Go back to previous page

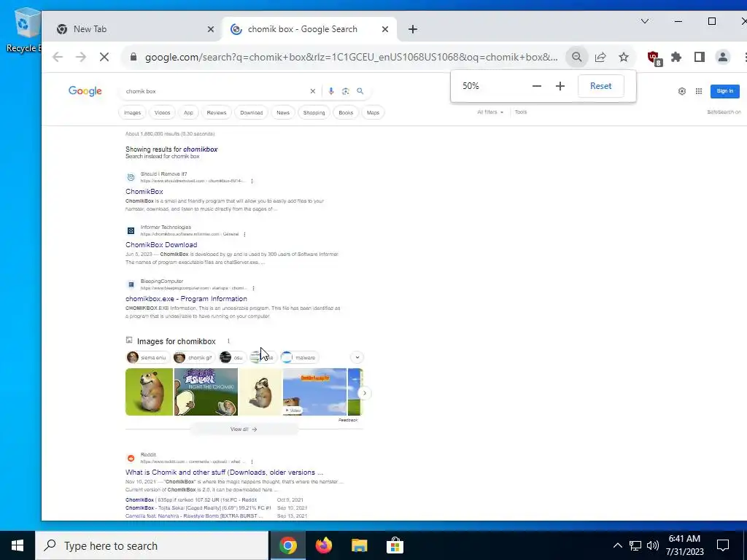[x=58, y=57]
